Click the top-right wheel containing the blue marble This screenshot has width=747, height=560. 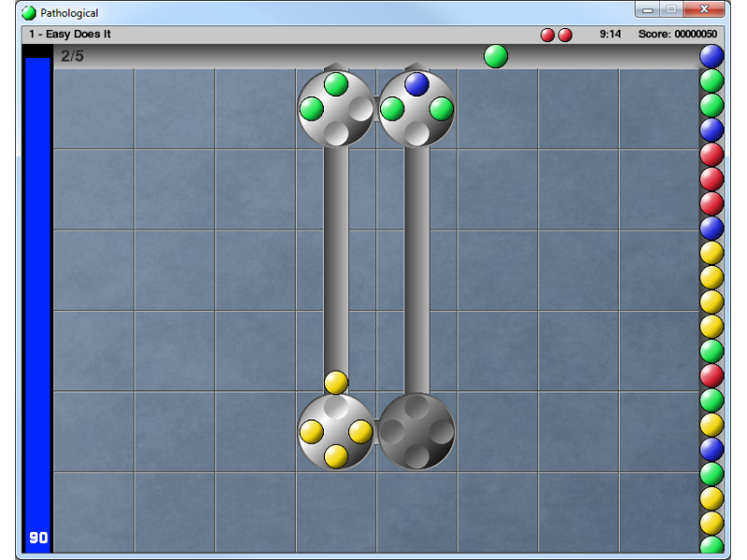click(416, 109)
